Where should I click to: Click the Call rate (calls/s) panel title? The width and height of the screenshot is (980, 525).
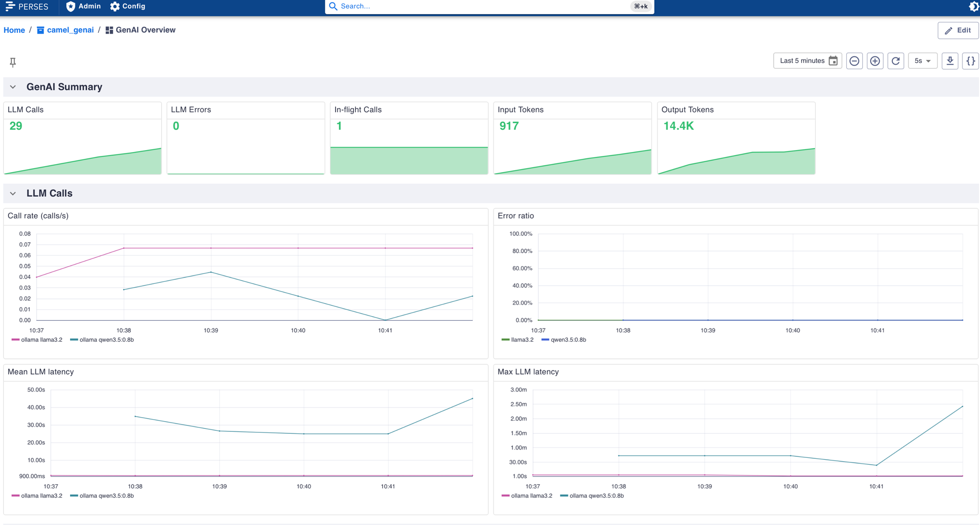(38, 216)
